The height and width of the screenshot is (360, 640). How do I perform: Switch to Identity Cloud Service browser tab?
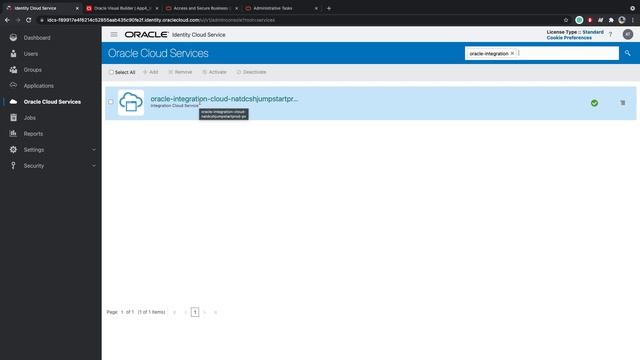tap(41, 8)
